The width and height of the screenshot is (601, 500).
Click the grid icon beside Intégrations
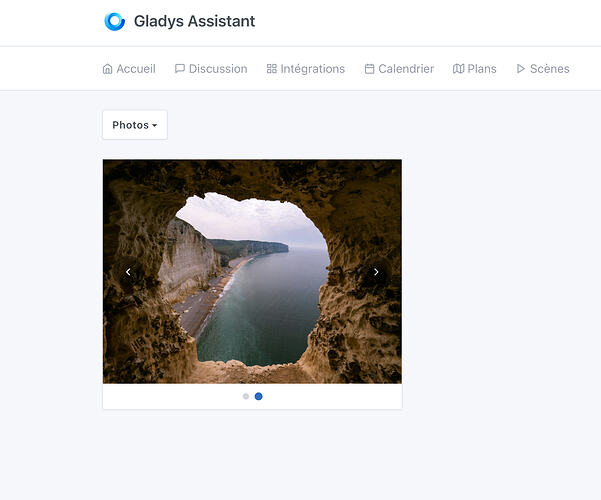271,69
